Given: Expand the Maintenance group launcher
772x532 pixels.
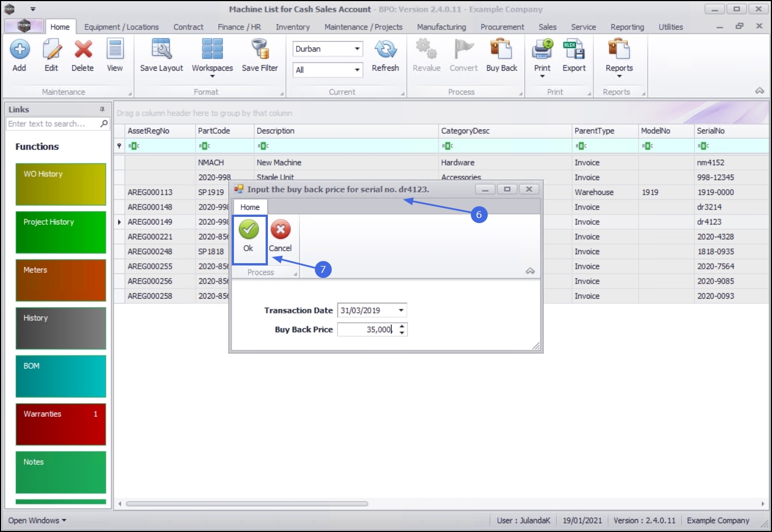Looking at the screenshot, I should point(130,94).
